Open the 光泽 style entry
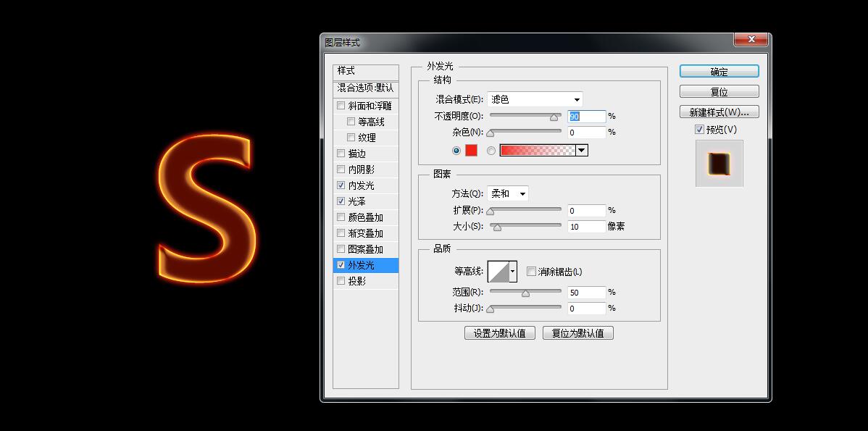 point(356,201)
